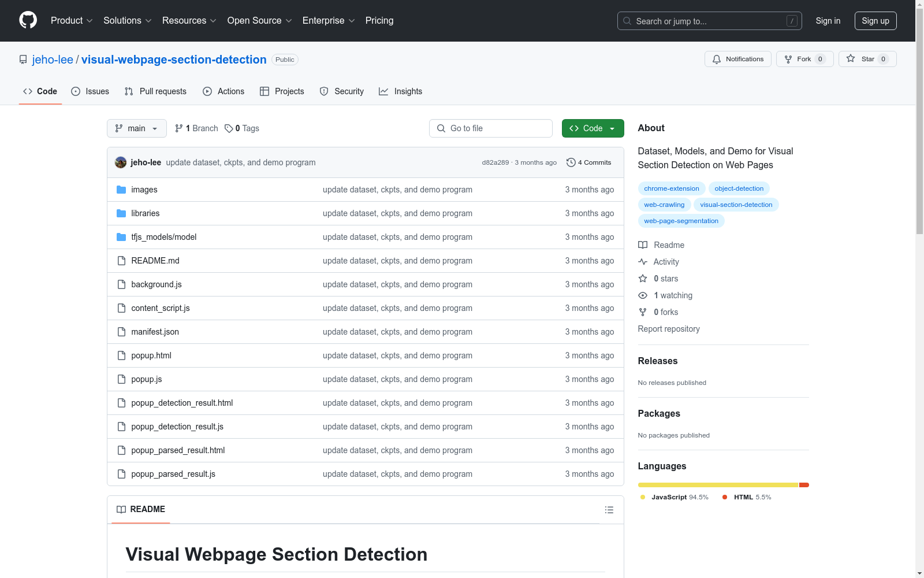Click the Activity pulse icon
This screenshot has width=924, height=578.
coord(643,262)
